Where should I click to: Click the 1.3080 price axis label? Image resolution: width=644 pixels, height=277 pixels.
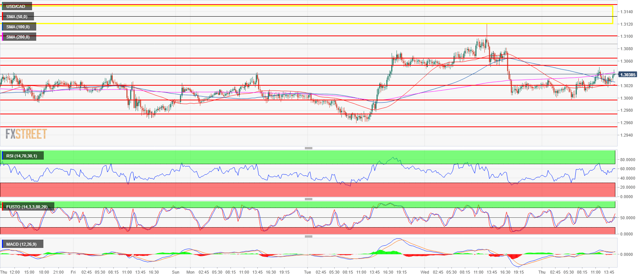coord(627,49)
